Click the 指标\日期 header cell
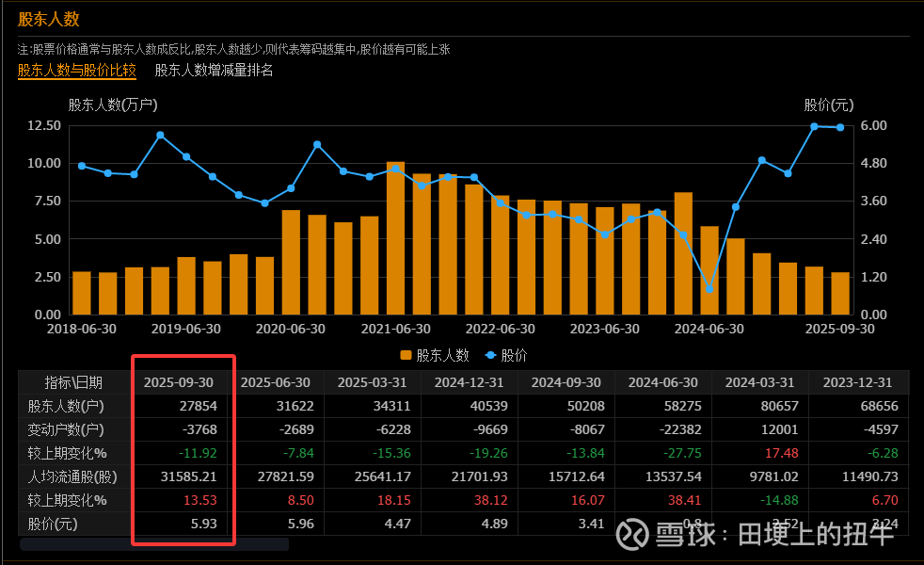 pyautogui.click(x=73, y=382)
